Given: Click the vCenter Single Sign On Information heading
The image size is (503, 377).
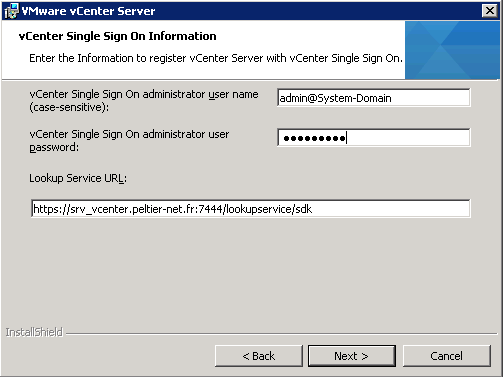Looking at the screenshot, I should (117, 36).
